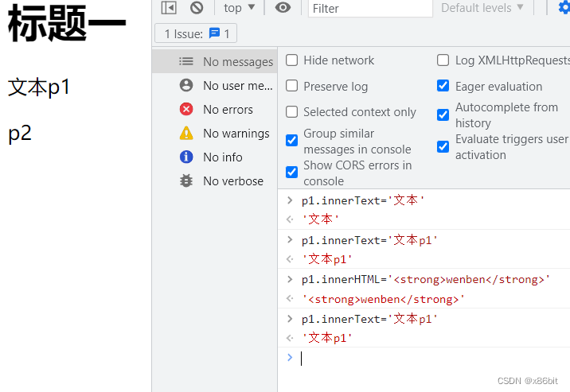
Task: Enable the Hide network checkbox
Action: click(x=291, y=60)
